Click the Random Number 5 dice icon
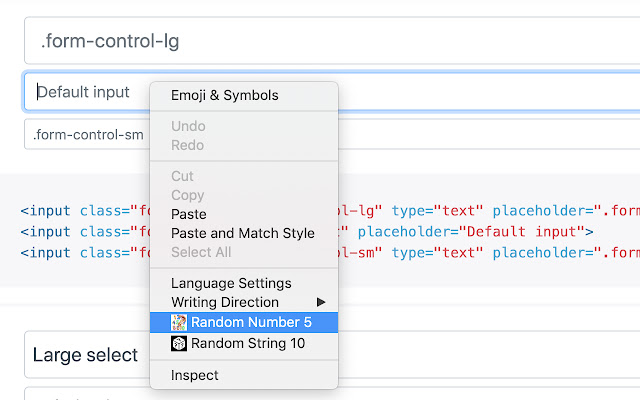Viewport: 640px width, 400px height. coord(179,322)
